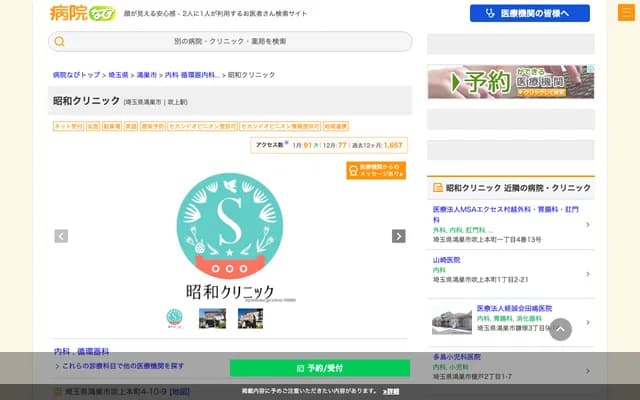Screen dimensions: 640x400
Task: Click the magnifier icon in search bar
Action: (x=59, y=41)
